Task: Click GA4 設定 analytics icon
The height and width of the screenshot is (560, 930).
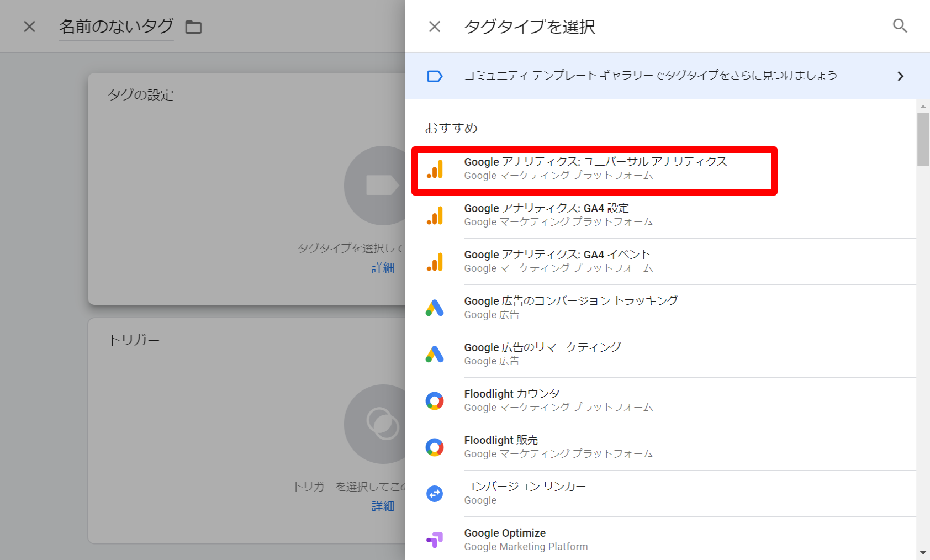Action: [x=435, y=215]
